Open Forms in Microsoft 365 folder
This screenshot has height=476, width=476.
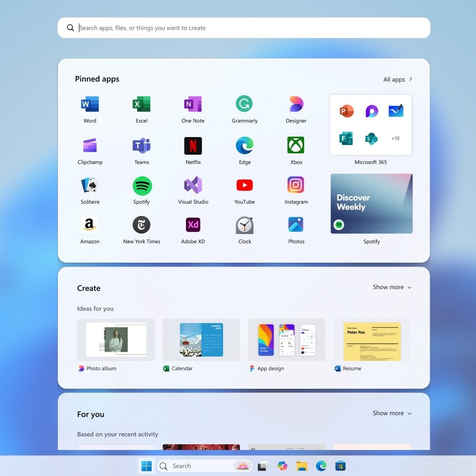point(346,138)
